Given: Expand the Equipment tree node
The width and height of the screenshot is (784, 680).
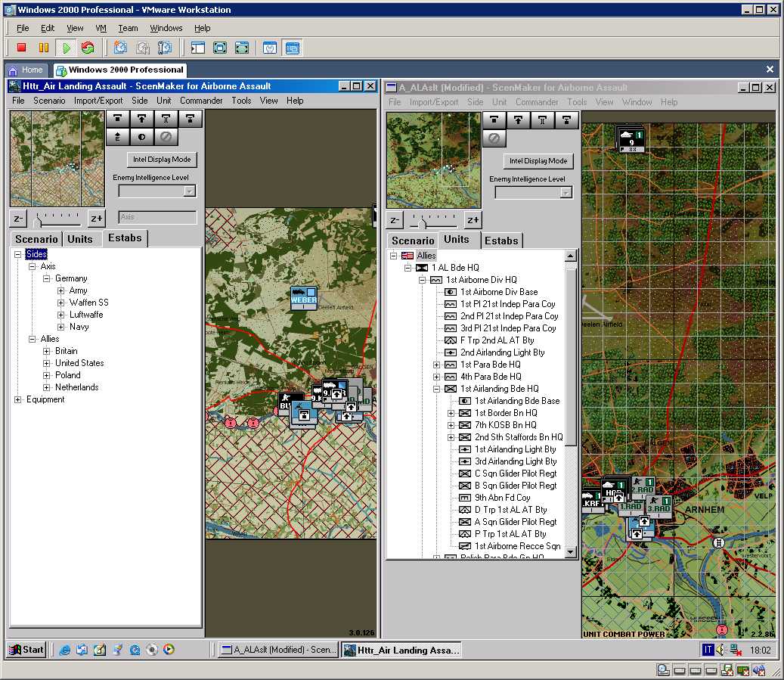Looking at the screenshot, I should click(x=18, y=399).
